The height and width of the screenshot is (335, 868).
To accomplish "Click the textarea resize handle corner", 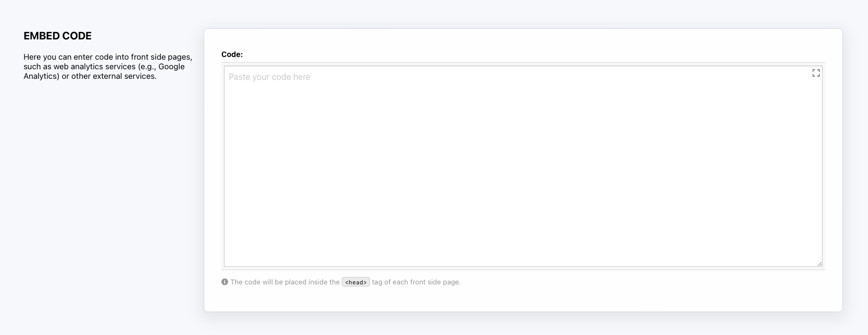I will 819,264.
